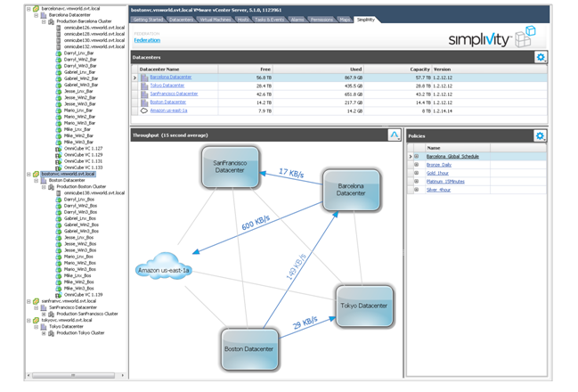Collapse the Barcelona Datacenter tree node
578x392 pixels.
(37, 15)
